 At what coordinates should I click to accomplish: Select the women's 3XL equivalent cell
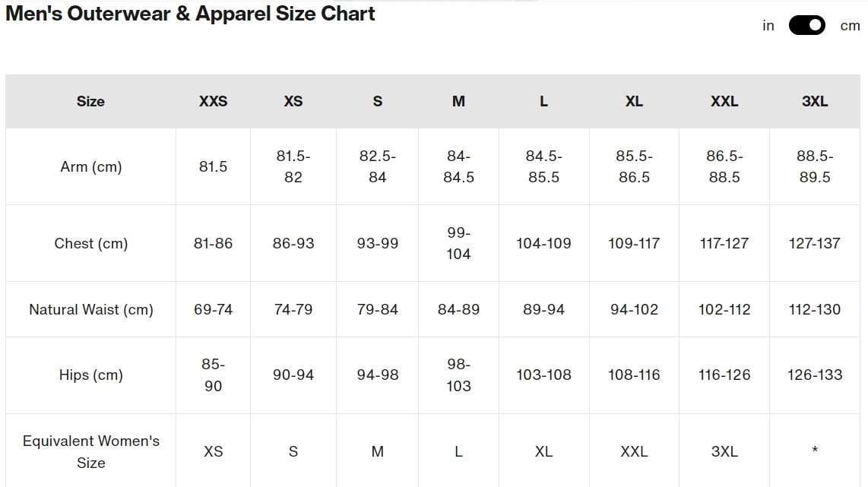pos(724,451)
